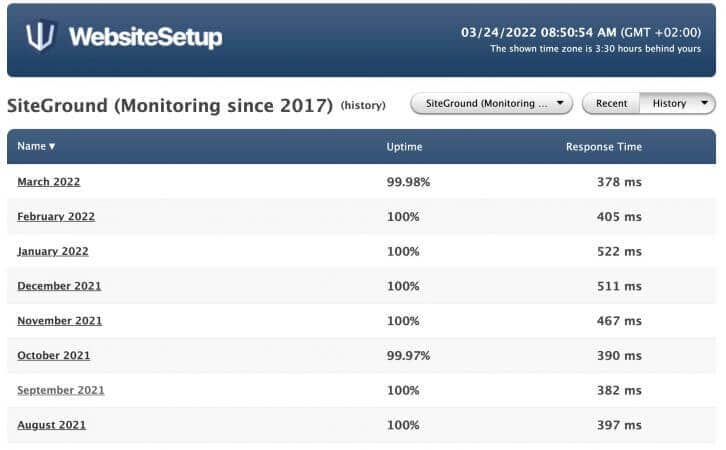Open the SiteGround monitoring dropdown

pyautogui.click(x=491, y=103)
